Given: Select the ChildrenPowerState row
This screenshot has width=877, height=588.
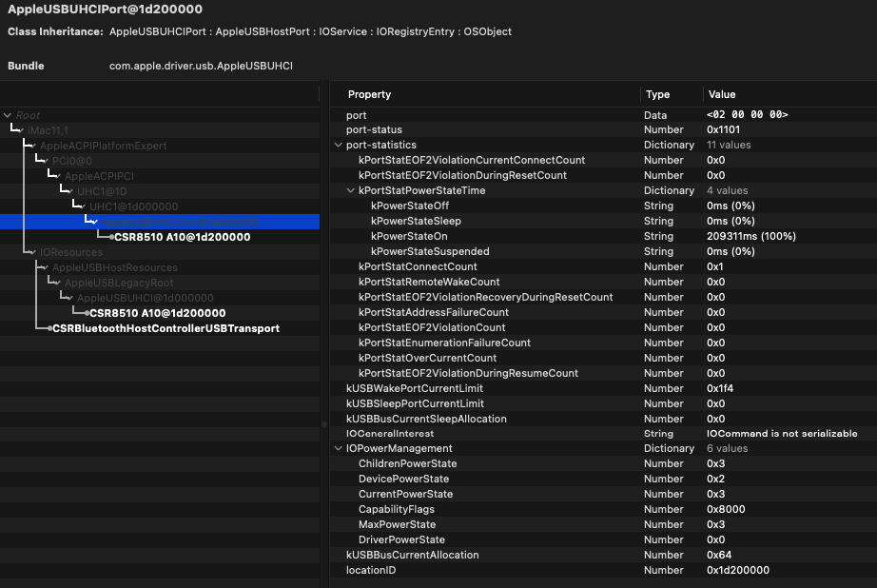Looking at the screenshot, I should click(x=603, y=463).
